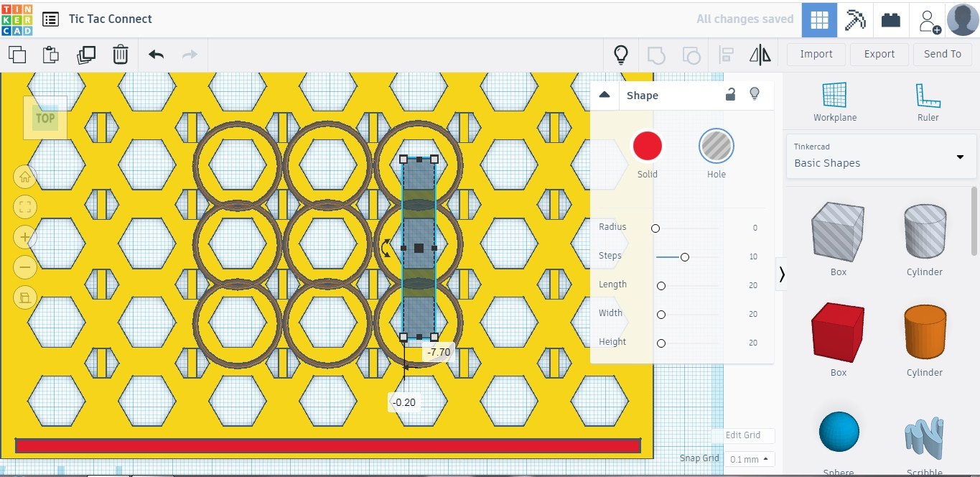This screenshot has width=980, height=477.
Task: Select the Workplane tool
Action: pos(834,102)
